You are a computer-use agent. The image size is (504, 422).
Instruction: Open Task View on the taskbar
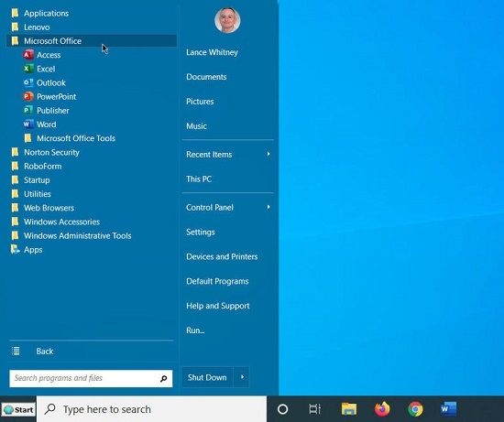pos(314,409)
